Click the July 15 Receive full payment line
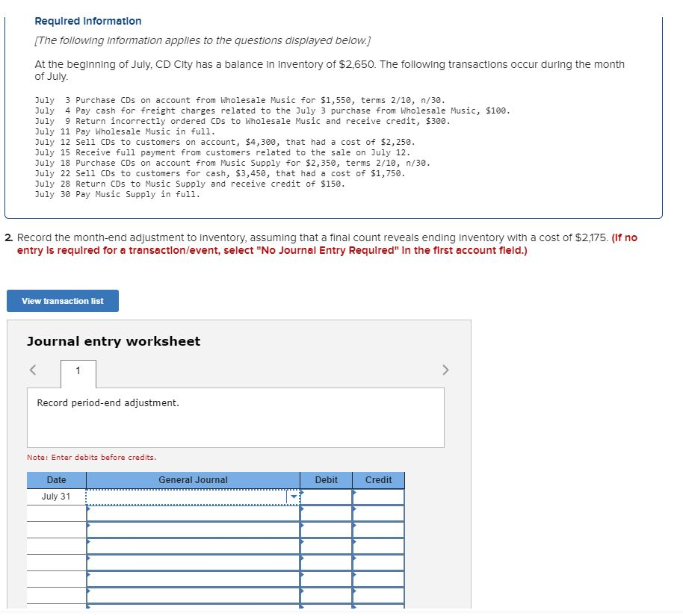The image size is (683, 616). tap(223, 153)
